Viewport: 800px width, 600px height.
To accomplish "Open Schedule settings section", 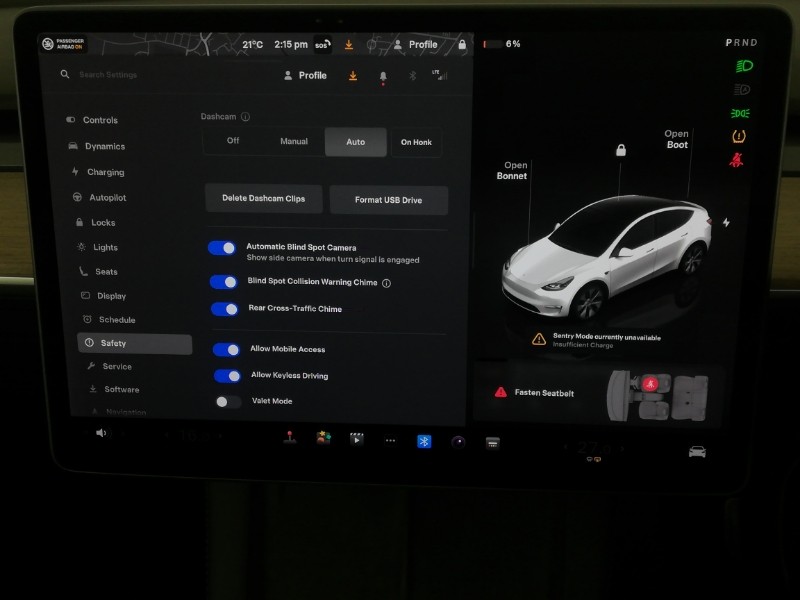I will click(109, 320).
